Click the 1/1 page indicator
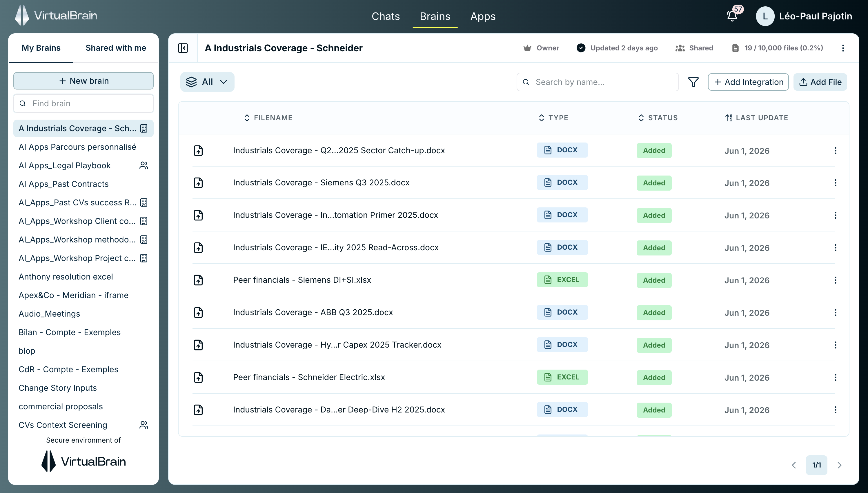This screenshot has width=868, height=493. pos(816,465)
